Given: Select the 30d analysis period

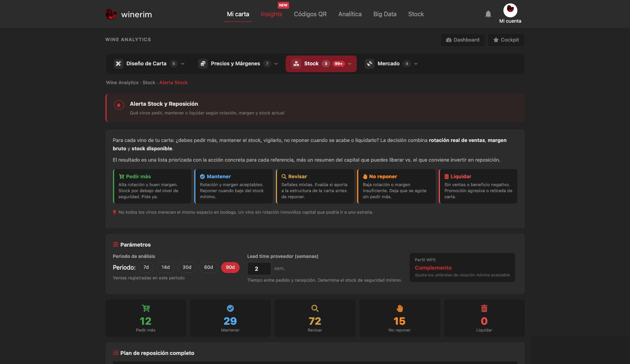Looking at the screenshot, I should [187, 267].
